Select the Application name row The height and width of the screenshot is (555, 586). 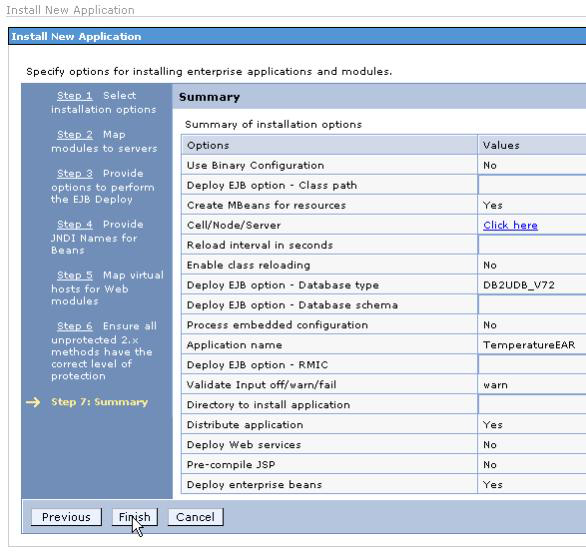[x=383, y=345]
